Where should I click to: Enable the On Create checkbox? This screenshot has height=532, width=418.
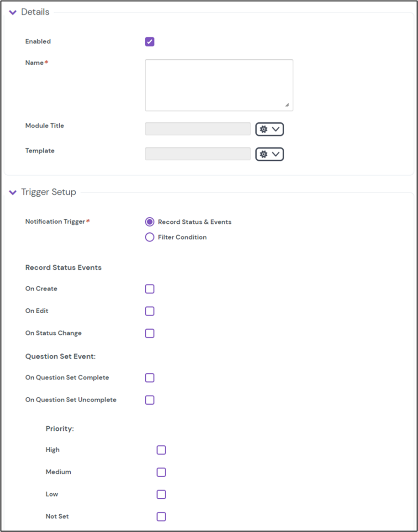149,289
